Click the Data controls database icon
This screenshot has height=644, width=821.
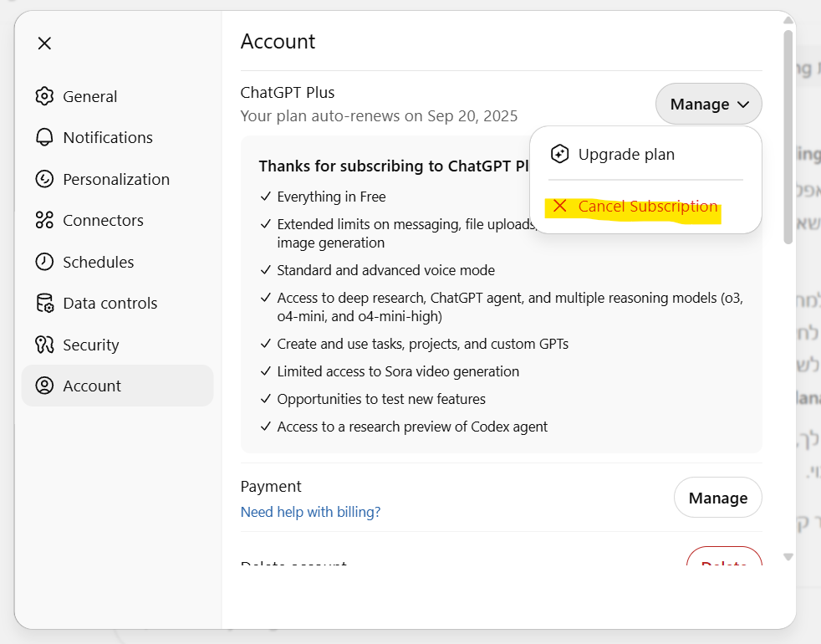click(44, 303)
